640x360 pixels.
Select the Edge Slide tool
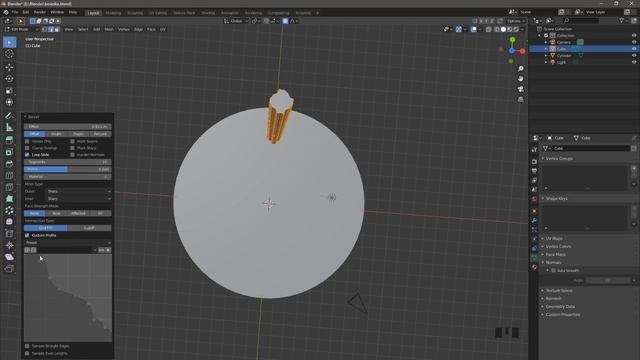tap(9, 233)
